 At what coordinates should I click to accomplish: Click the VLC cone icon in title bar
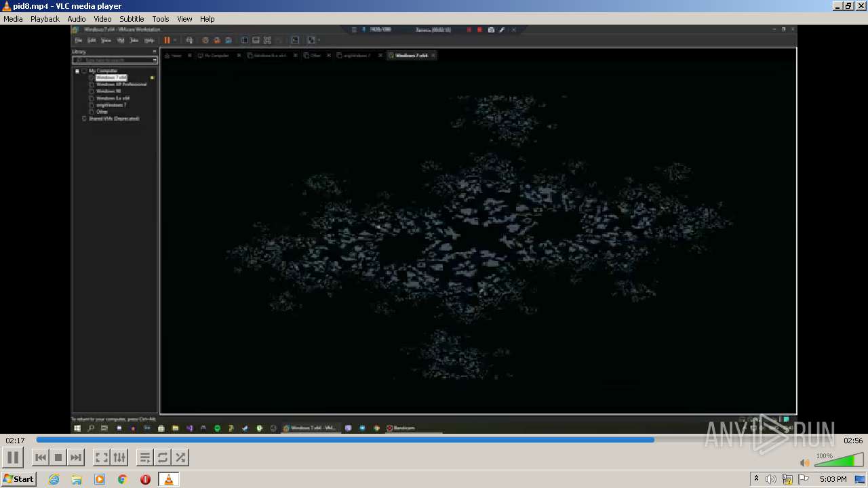[x=7, y=6]
